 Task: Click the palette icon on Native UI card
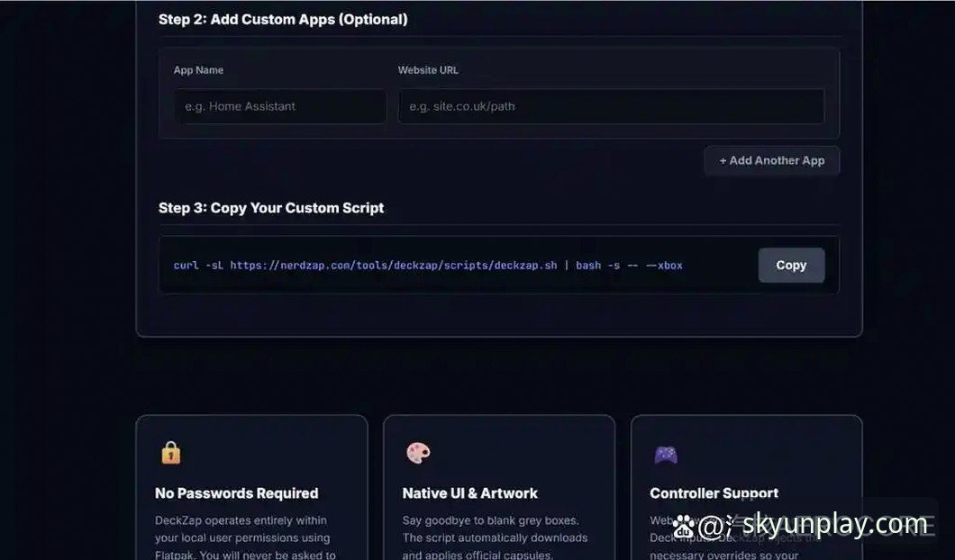[418, 453]
